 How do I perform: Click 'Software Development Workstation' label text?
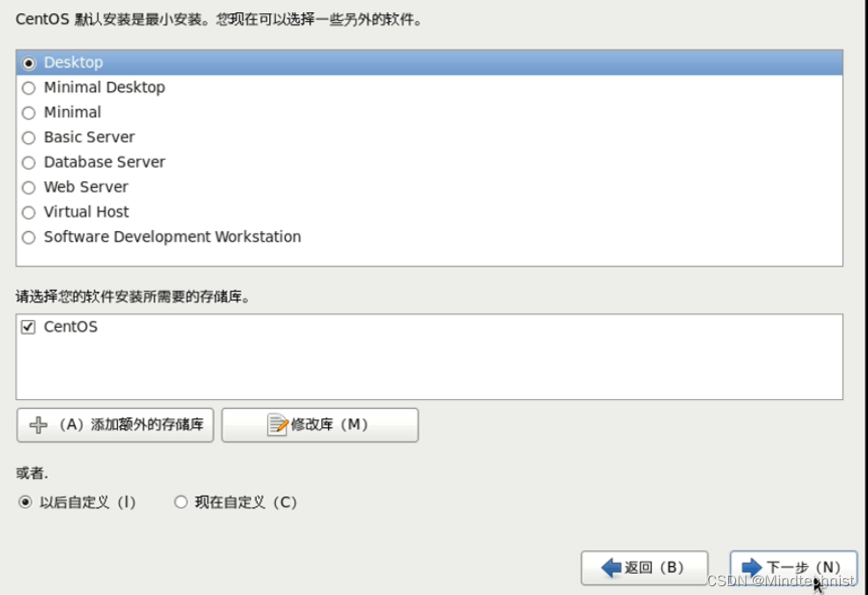click(172, 236)
